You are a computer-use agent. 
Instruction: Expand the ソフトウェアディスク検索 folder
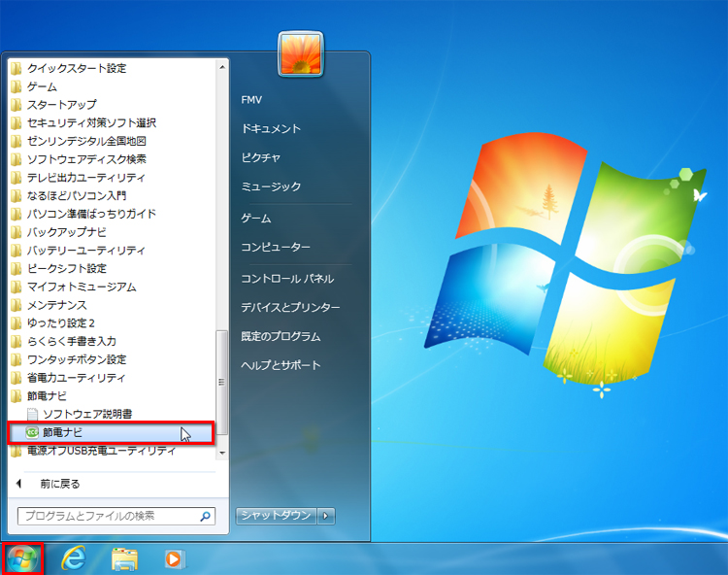pos(79,159)
